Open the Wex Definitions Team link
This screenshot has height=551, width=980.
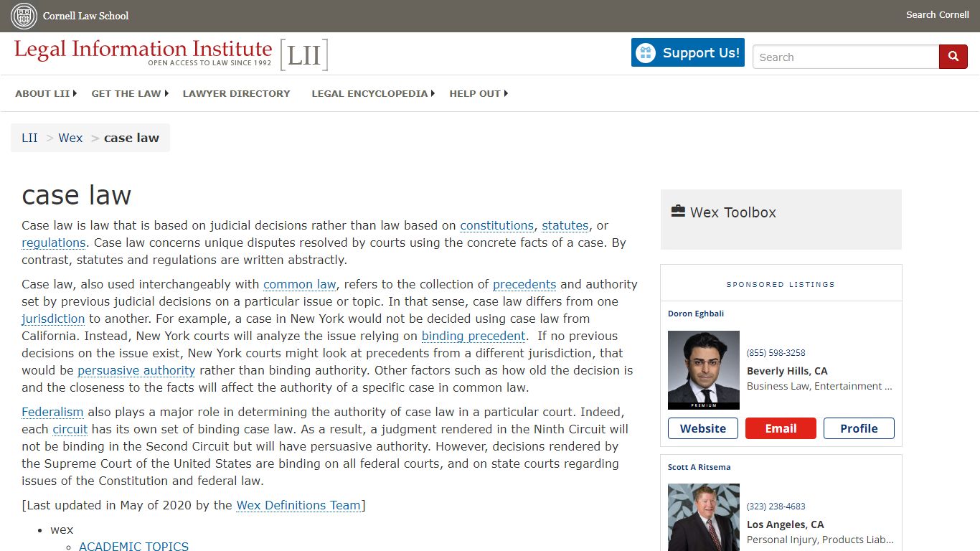298,505
